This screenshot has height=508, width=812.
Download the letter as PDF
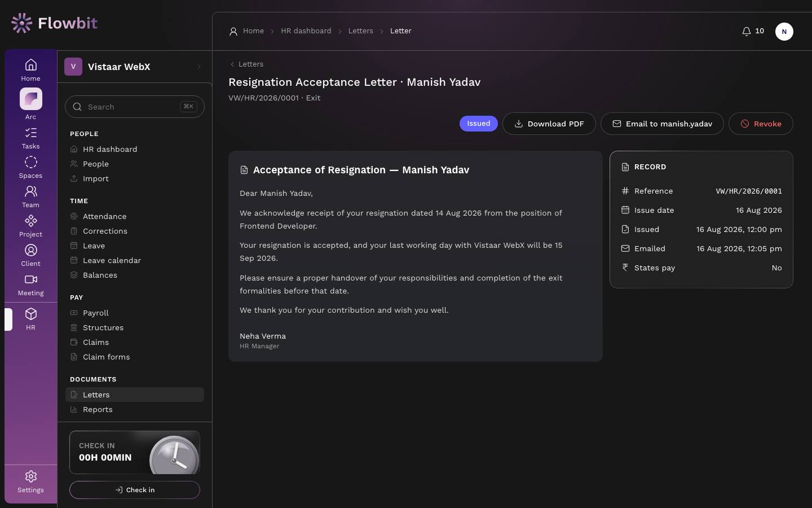click(549, 124)
